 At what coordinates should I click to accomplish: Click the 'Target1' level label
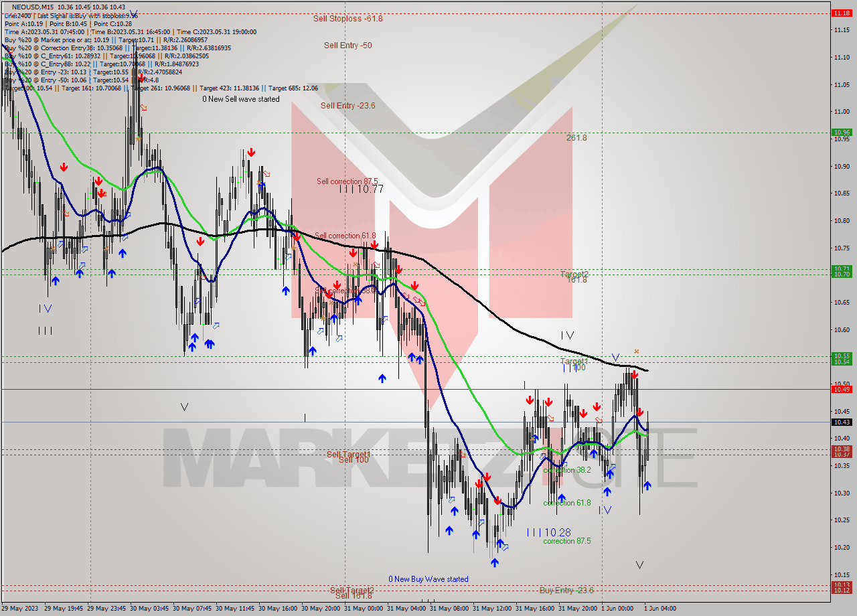click(574, 361)
